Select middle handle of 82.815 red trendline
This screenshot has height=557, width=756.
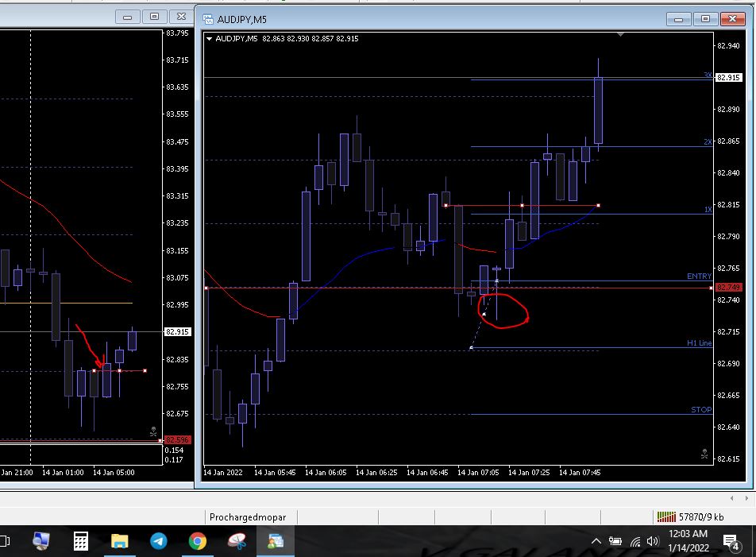click(523, 206)
